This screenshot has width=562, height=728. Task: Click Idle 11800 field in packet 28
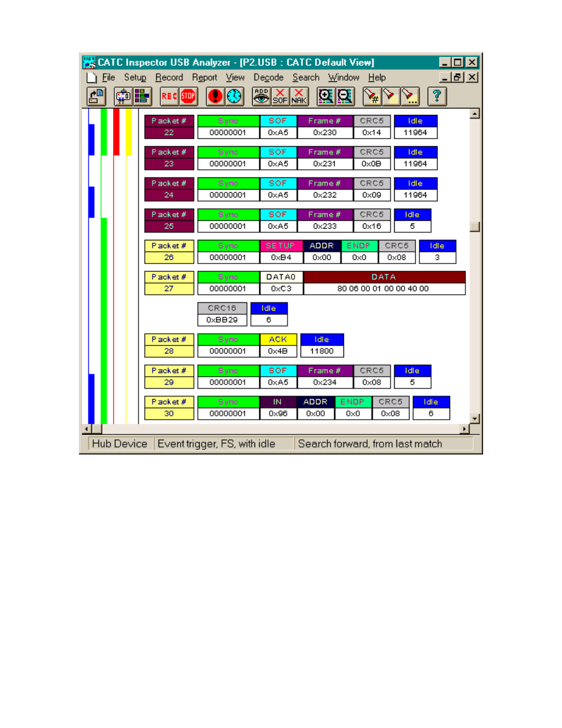(322, 345)
